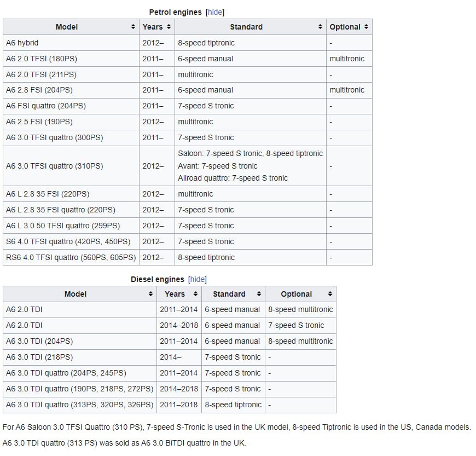Click A6 2.0 TDI cell for 2014–2018
The width and height of the screenshot is (476, 456).
(x=80, y=325)
